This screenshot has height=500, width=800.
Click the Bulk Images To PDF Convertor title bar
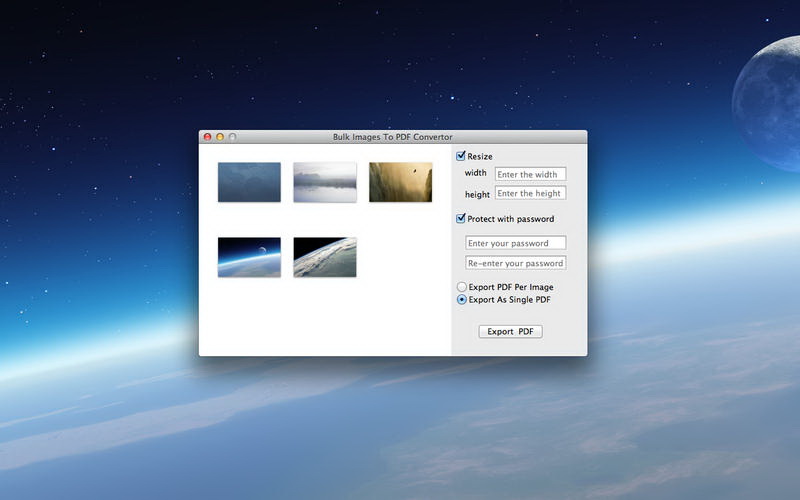point(392,137)
